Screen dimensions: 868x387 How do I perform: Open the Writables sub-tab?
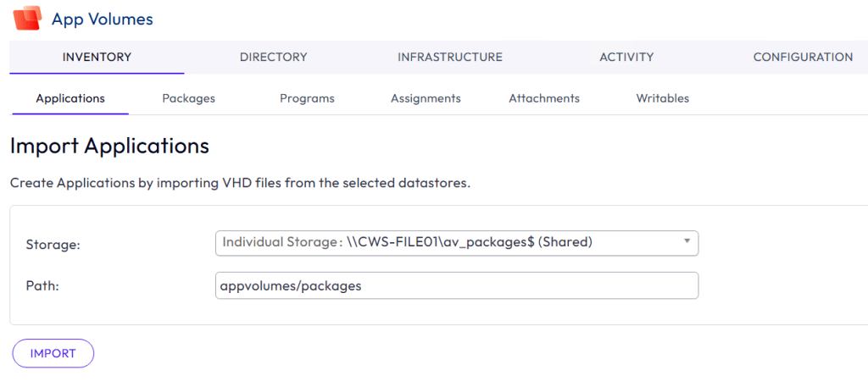662,98
